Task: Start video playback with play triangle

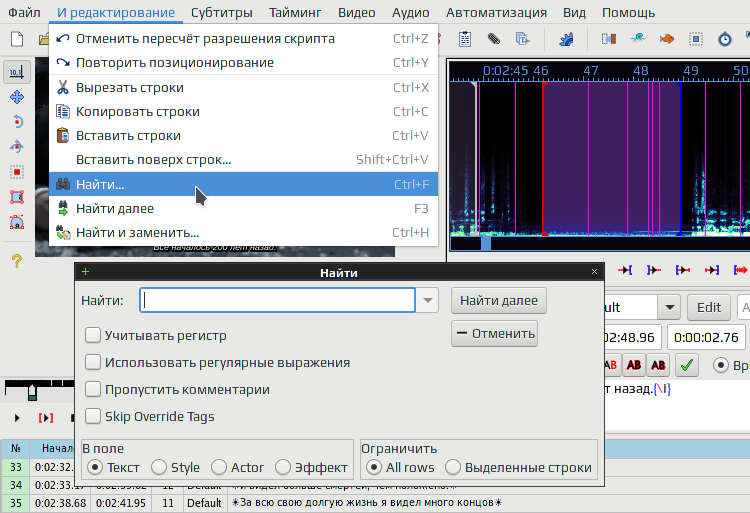Action: pyautogui.click(x=17, y=418)
